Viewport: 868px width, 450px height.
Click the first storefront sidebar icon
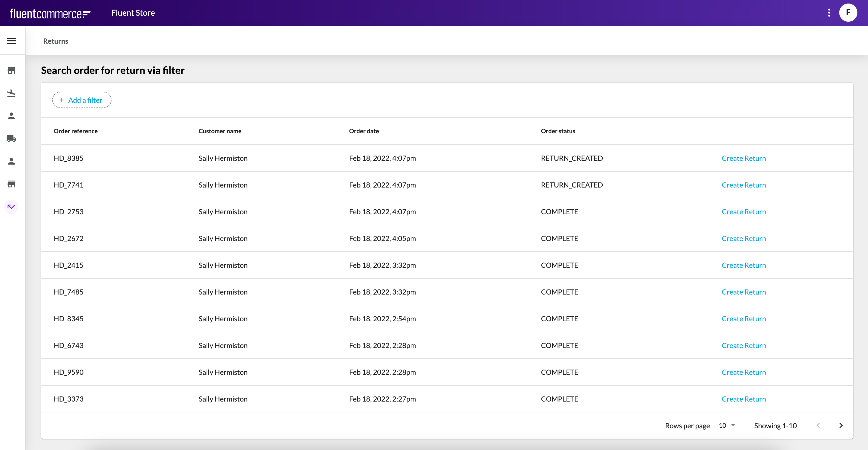point(11,70)
